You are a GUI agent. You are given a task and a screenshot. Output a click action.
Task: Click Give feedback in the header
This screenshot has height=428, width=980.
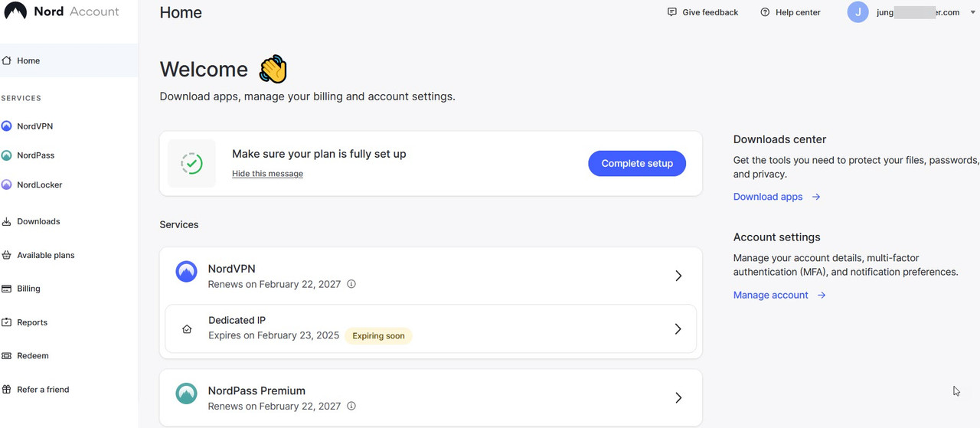[703, 12]
